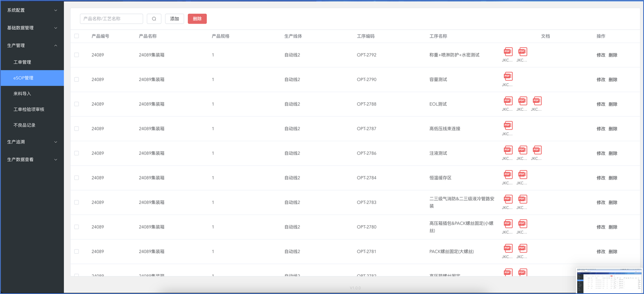
Task: Click the 添加 button
Action: coord(174,19)
